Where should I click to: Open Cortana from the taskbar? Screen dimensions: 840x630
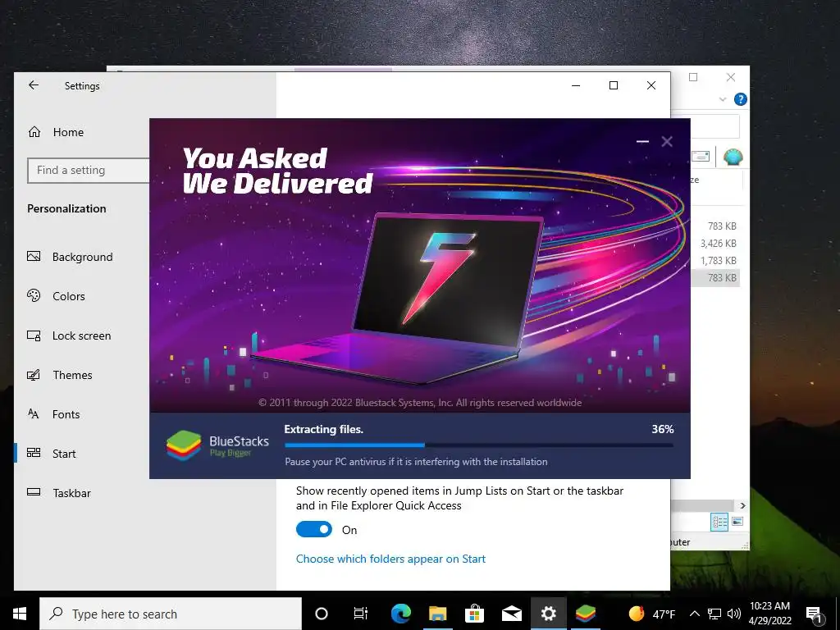coord(322,614)
